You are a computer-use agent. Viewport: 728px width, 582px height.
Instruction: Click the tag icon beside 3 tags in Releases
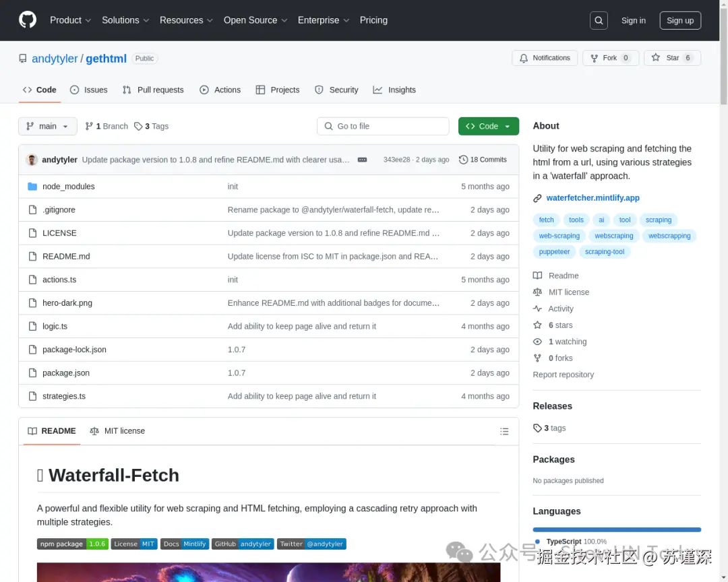[537, 428]
